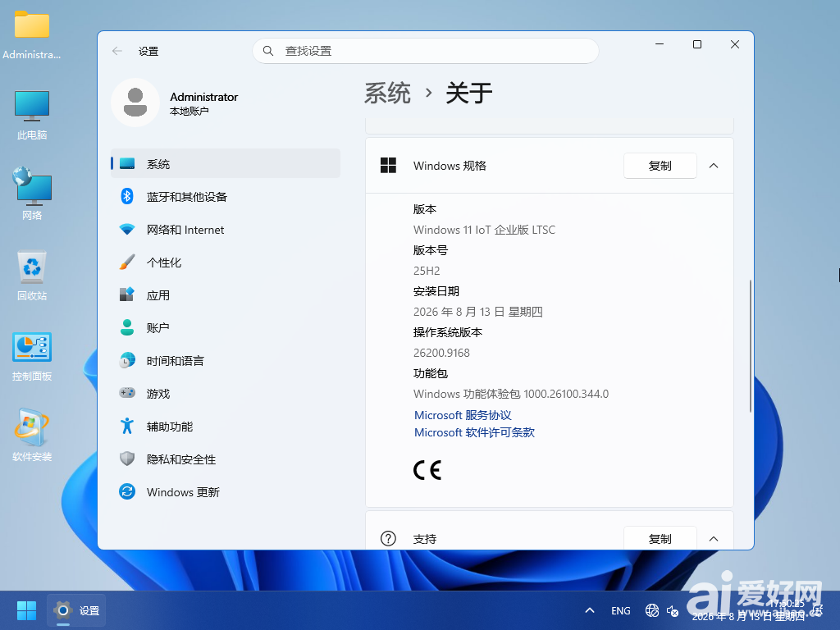The width and height of the screenshot is (840, 630).
Task: Show hidden system tray icons
Action: [x=590, y=610]
